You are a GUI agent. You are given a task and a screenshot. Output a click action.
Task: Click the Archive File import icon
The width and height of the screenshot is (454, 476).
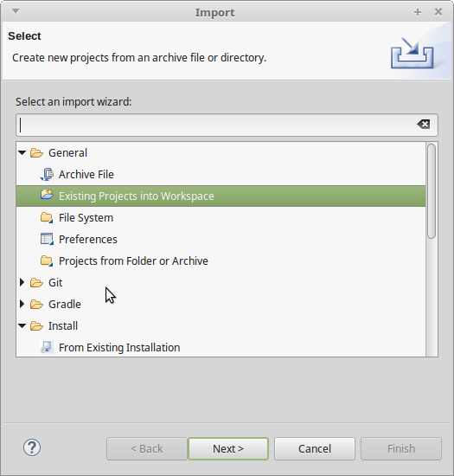tap(47, 175)
